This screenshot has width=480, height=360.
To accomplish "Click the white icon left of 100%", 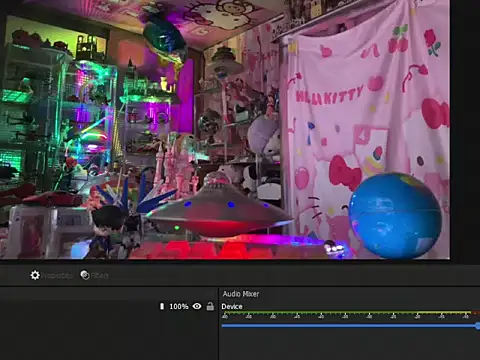I will coord(162,306).
